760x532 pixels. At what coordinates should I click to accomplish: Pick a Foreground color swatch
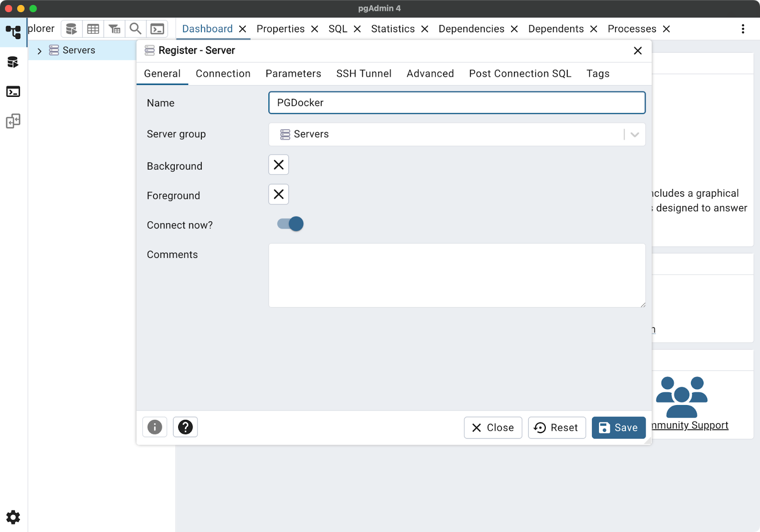click(279, 194)
